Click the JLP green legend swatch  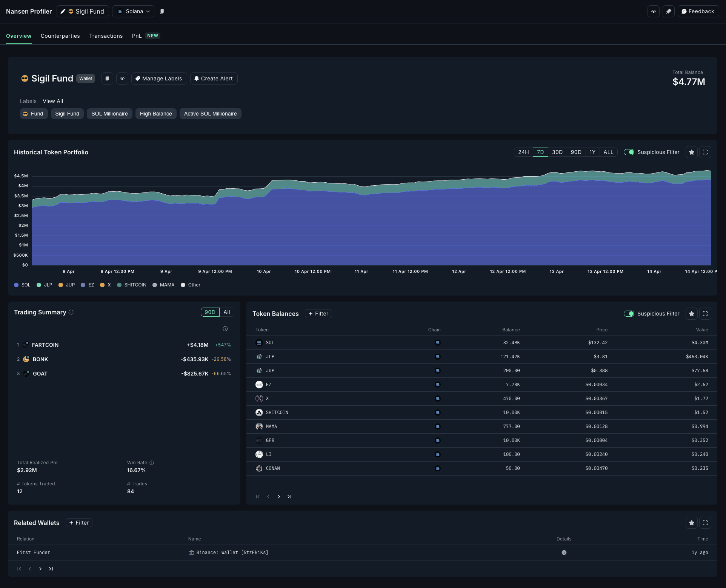(x=39, y=285)
